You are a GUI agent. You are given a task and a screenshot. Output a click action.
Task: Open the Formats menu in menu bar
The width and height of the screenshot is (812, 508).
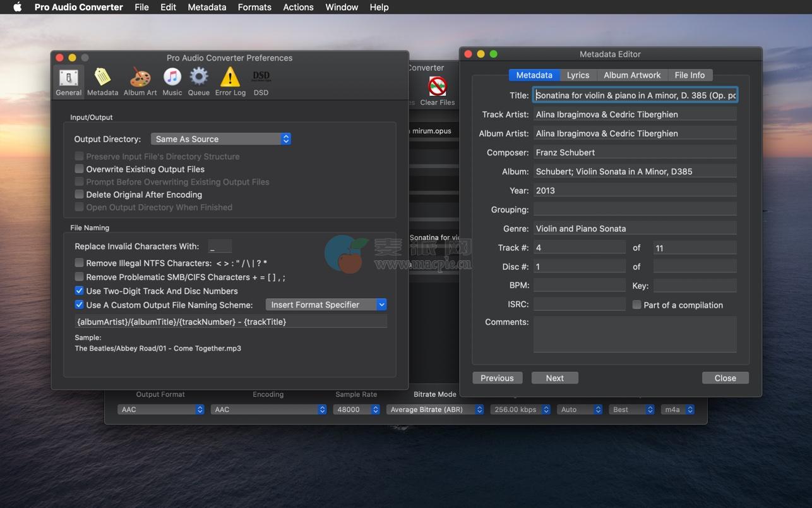coord(254,7)
